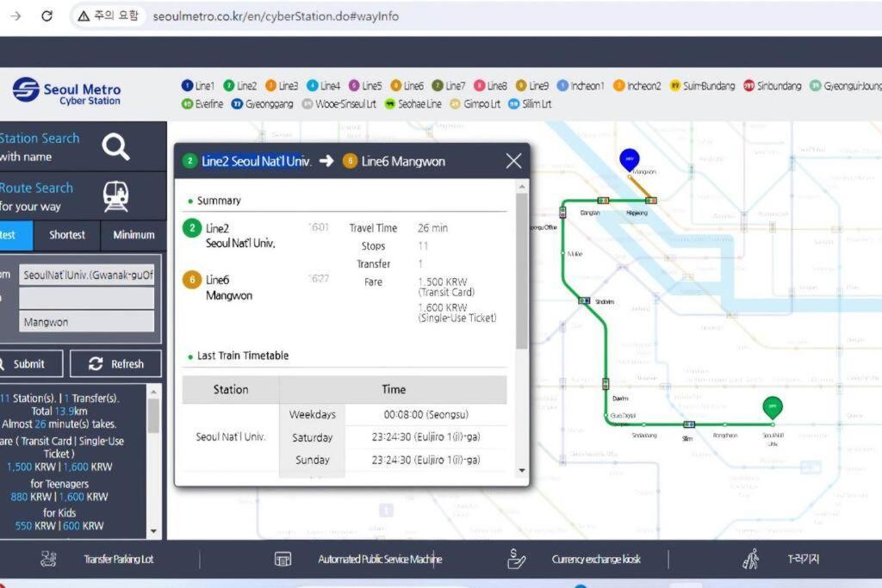The height and width of the screenshot is (588, 882).
Task: Click the Currency exchange kiosk icon
Action: point(516,559)
